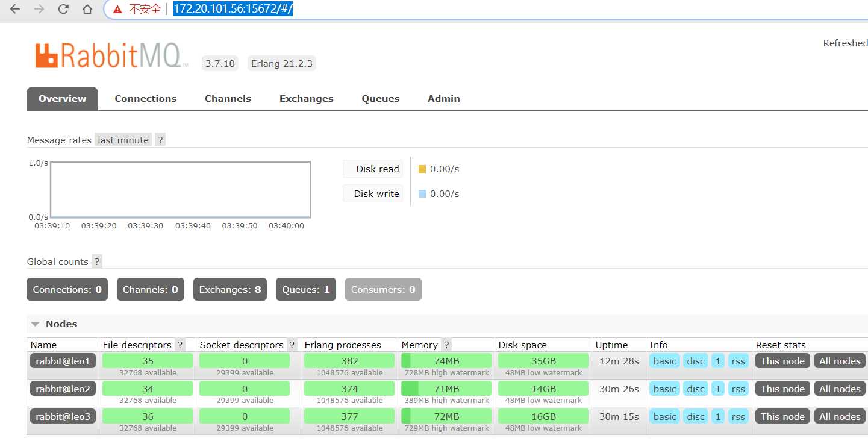Click 'This node' reset for rabbit@leo2

[782, 389]
